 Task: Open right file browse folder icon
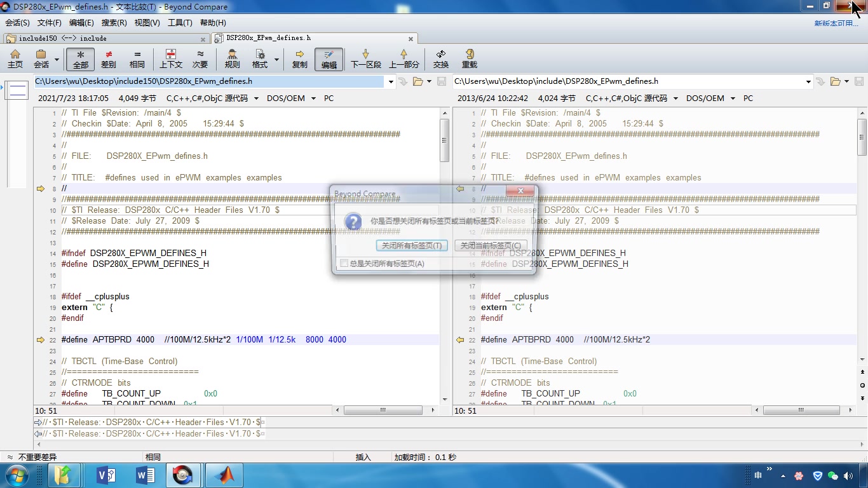click(x=836, y=81)
